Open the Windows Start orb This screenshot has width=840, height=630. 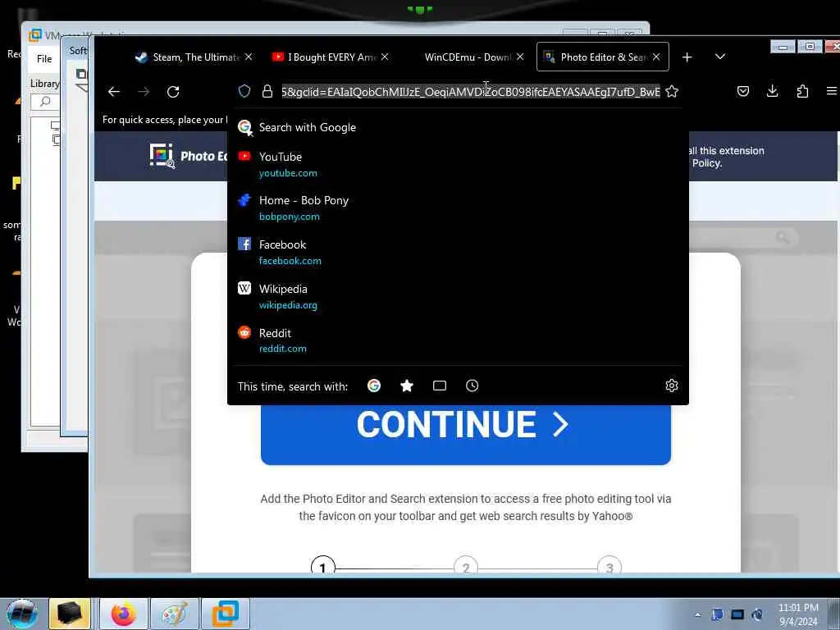click(21, 614)
